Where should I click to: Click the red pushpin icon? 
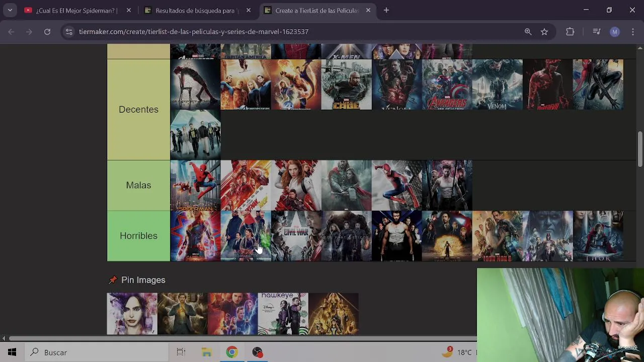pyautogui.click(x=113, y=280)
